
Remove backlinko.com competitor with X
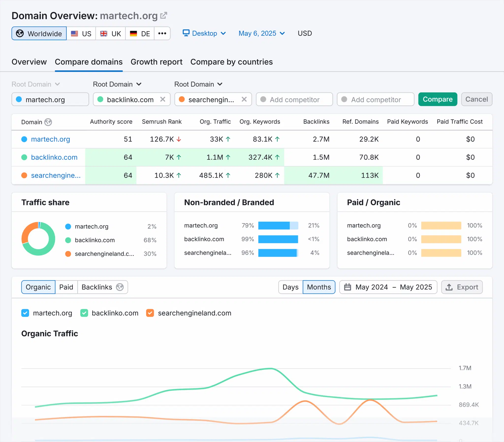tap(163, 99)
